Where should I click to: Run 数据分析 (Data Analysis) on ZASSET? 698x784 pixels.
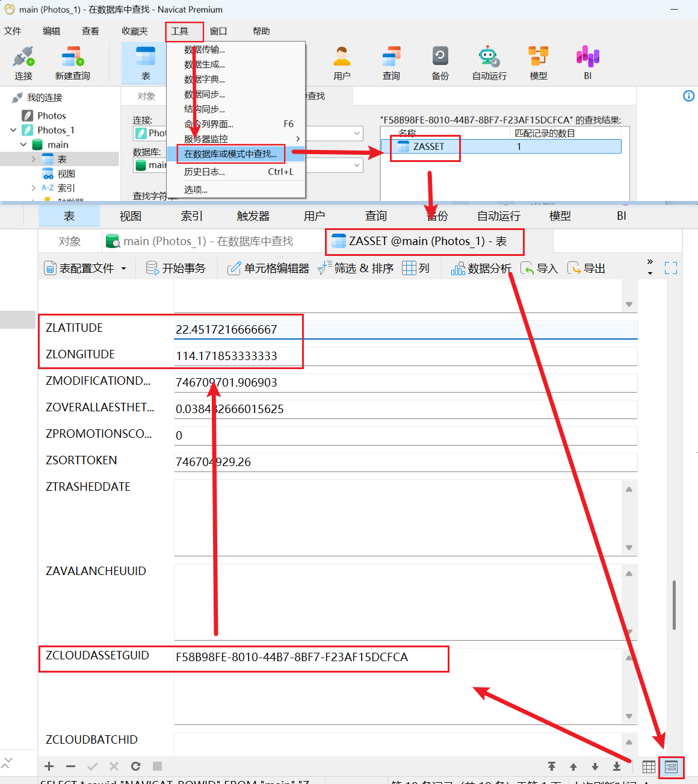[x=481, y=268]
